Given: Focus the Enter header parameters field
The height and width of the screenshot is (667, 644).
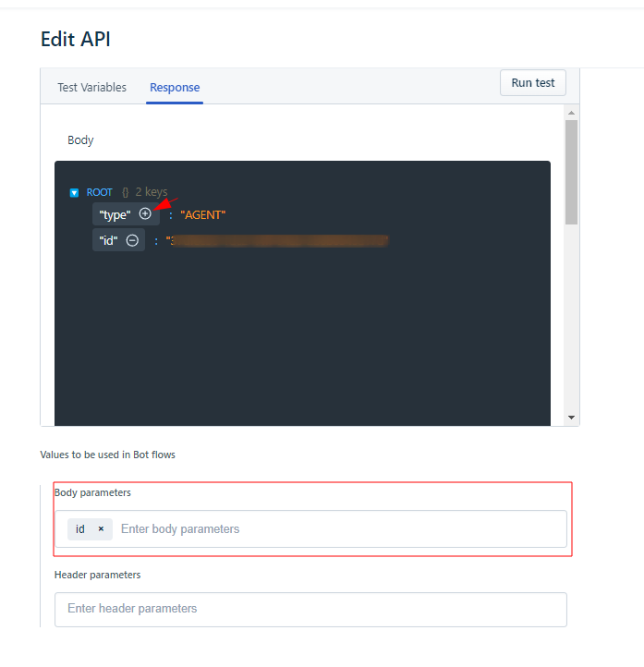Looking at the screenshot, I should (310, 609).
